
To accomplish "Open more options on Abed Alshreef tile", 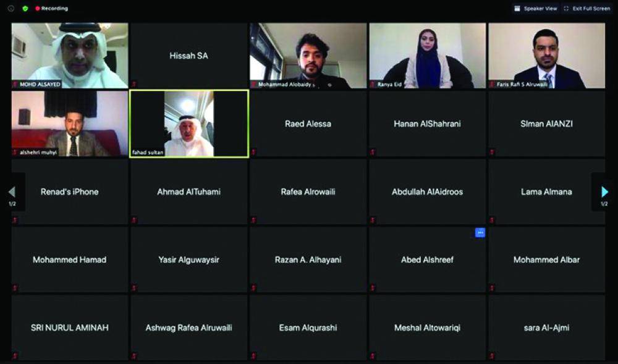I will pyautogui.click(x=480, y=233).
